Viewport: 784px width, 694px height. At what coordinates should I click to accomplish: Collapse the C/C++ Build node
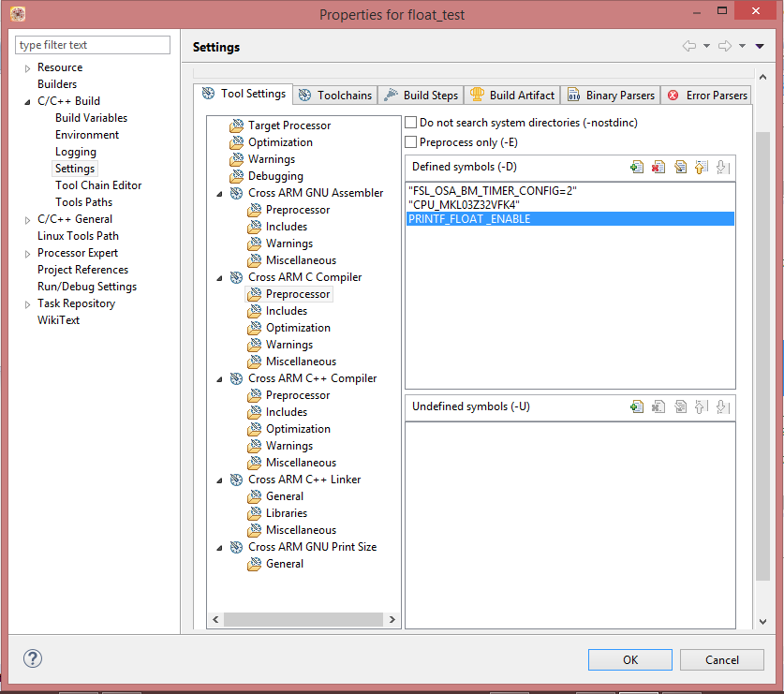[27, 101]
